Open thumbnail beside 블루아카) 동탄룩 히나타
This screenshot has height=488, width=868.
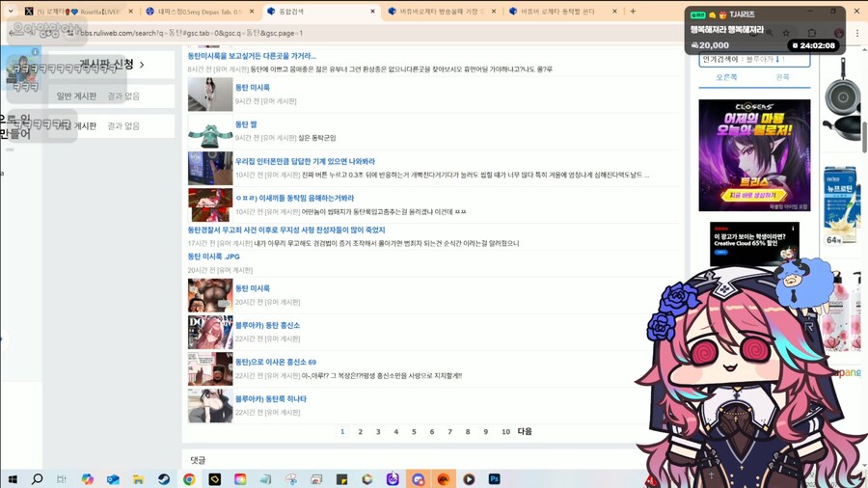[x=210, y=406]
